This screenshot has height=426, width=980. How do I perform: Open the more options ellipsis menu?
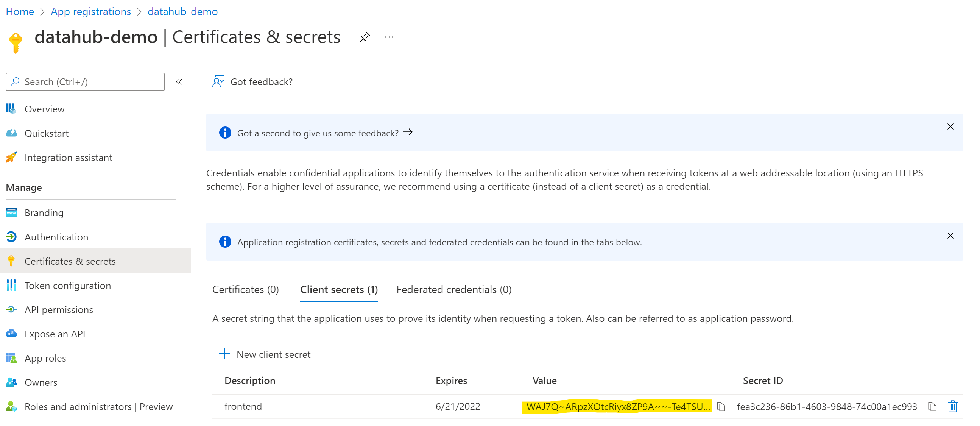coord(389,37)
